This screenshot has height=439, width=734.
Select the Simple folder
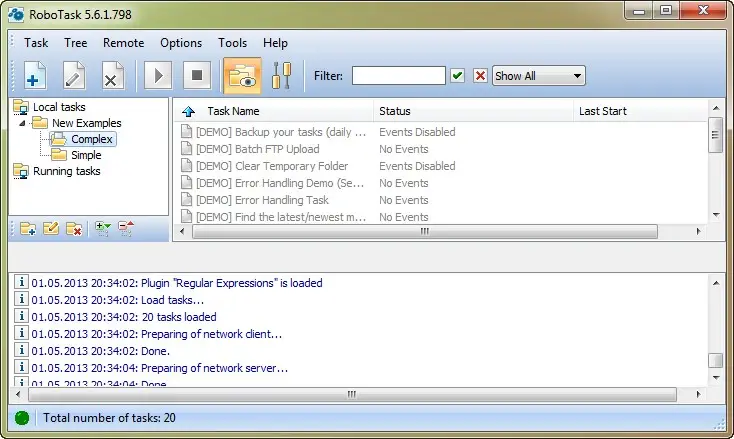(86, 155)
